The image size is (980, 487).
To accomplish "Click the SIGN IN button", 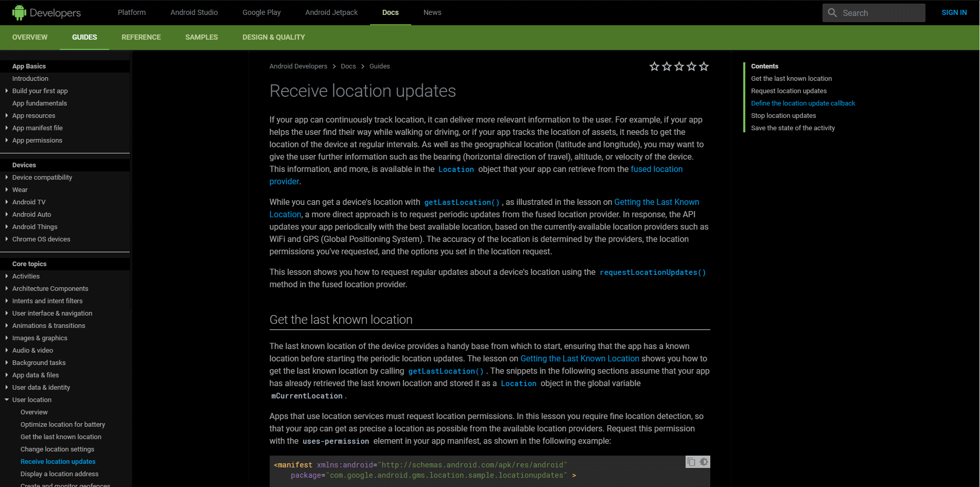I will pos(953,12).
